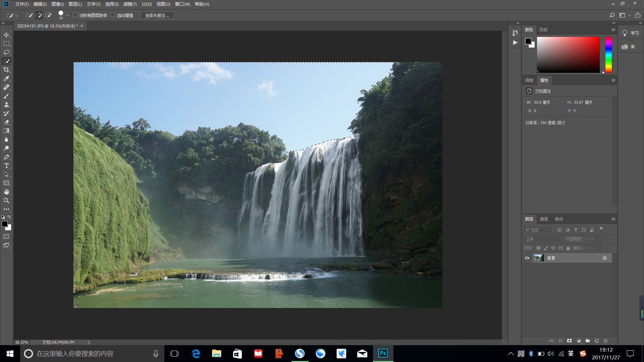This screenshot has width=644, height=362.
Task: Open the brush size picker dropdown
Action: pos(67,15)
